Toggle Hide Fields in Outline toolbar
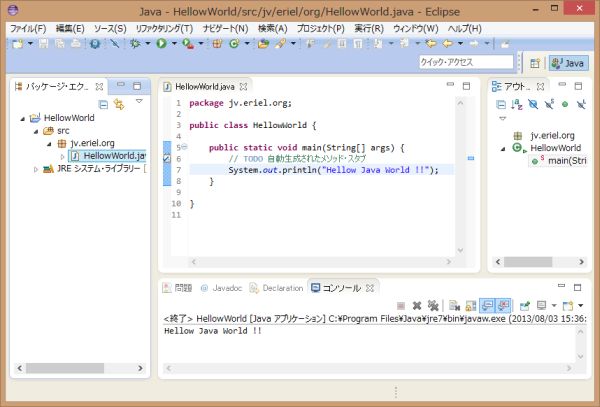 tap(533, 104)
